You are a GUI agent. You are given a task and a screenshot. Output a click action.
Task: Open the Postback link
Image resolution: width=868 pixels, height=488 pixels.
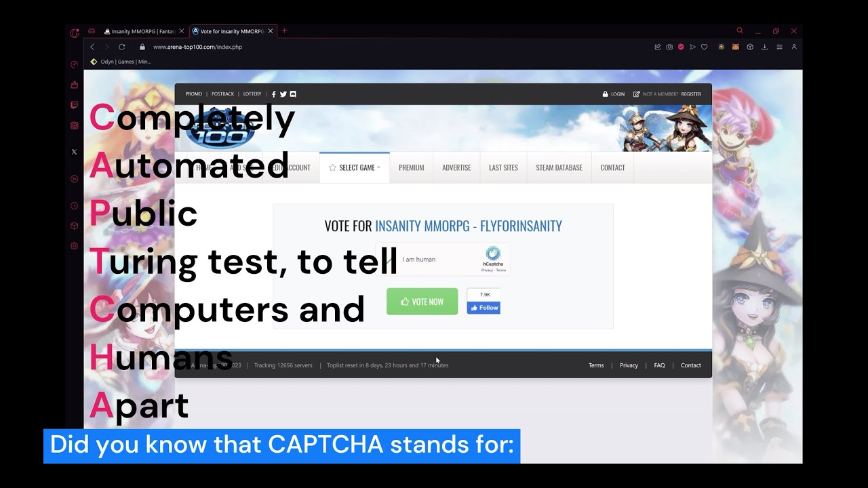(x=222, y=94)
